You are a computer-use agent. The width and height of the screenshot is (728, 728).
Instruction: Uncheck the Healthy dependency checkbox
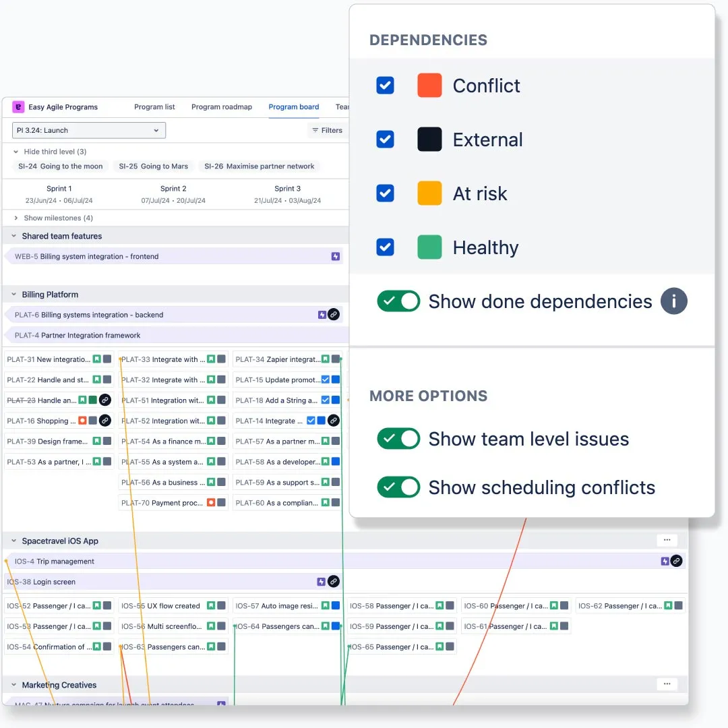pyautogui.click(x=386, y=247)
